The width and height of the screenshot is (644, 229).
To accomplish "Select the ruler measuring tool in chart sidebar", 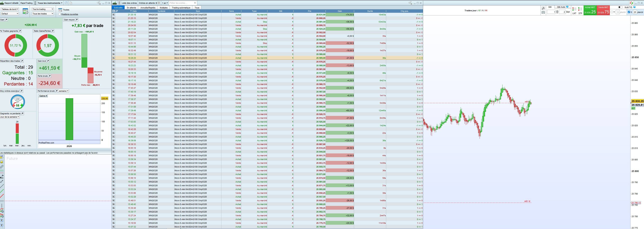I will 2,167.
